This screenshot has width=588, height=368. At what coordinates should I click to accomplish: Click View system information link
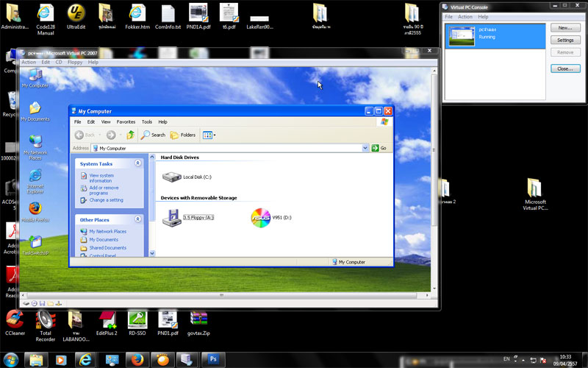101,178
